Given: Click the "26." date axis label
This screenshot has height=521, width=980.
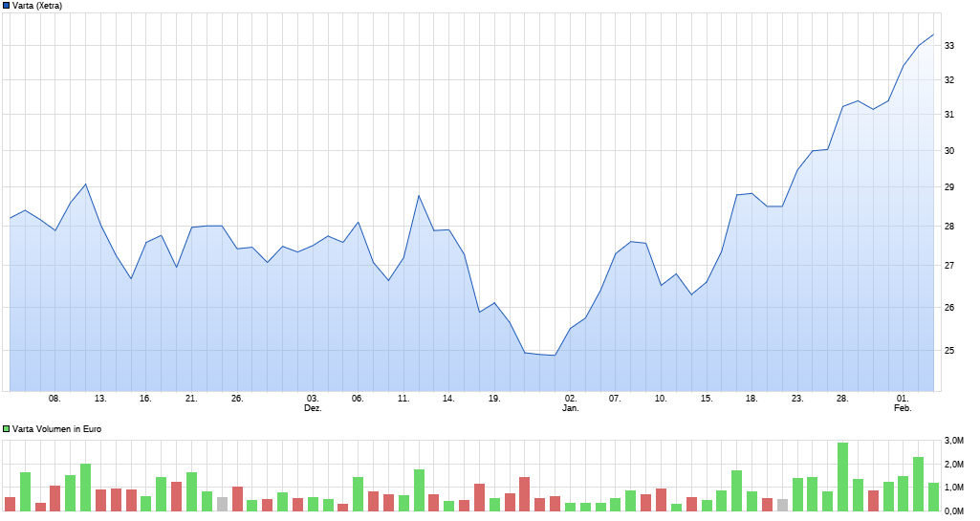Looking at the screenshot, I should pyautogui.click(x=237, y=398).
